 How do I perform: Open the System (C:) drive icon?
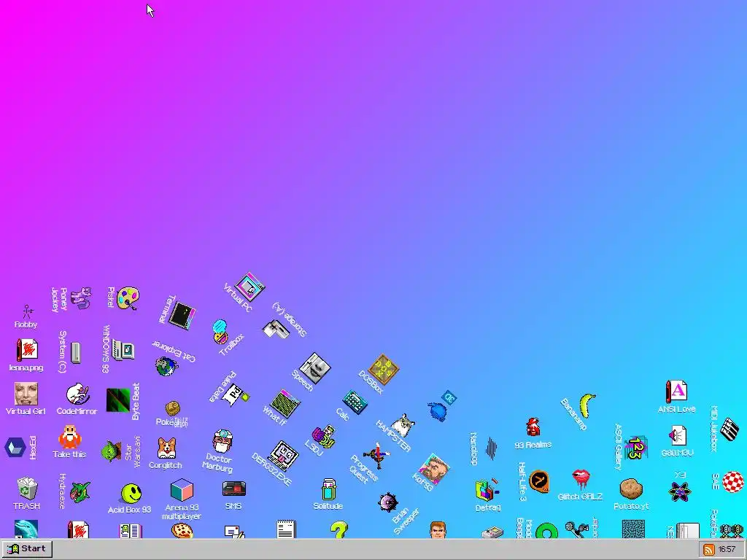tap(76, 352)
